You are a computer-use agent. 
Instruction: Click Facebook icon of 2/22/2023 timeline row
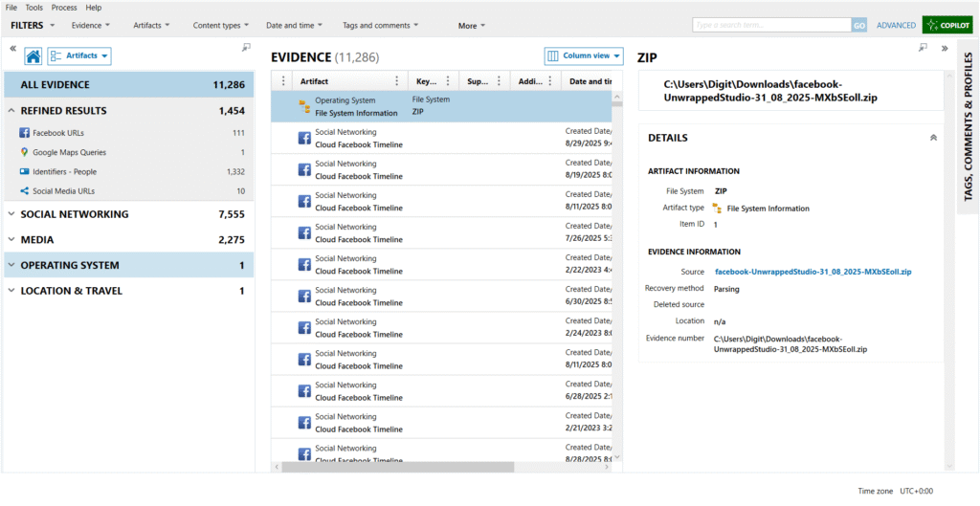tap(304, 265)
